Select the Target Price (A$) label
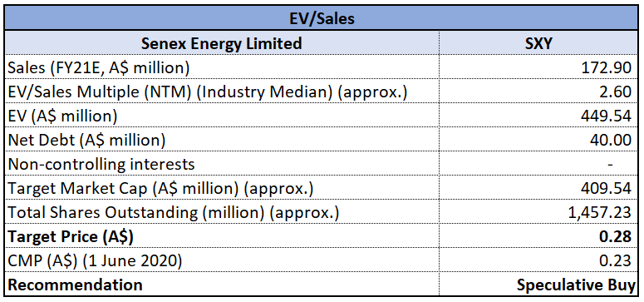 click(x=71, y=237)
